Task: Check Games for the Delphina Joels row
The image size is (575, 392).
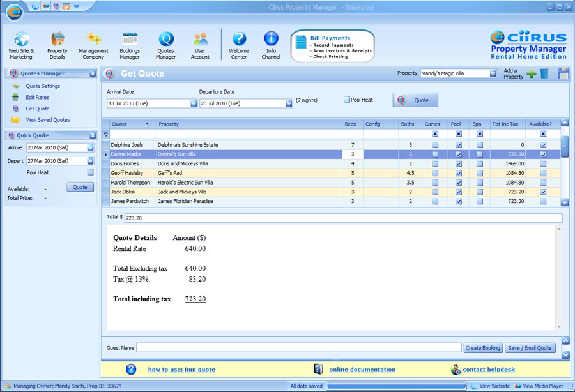Action: click(435, 145)
